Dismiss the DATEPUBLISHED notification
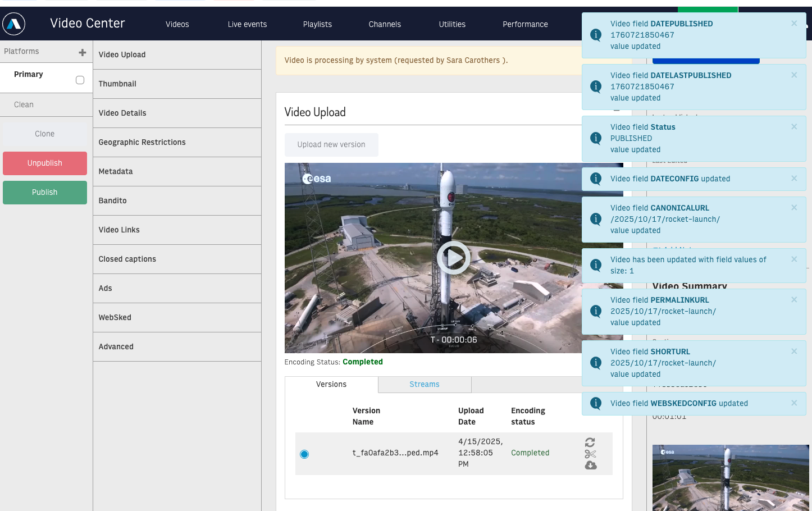This screenshot has width=812, height=511. point(794,24)
